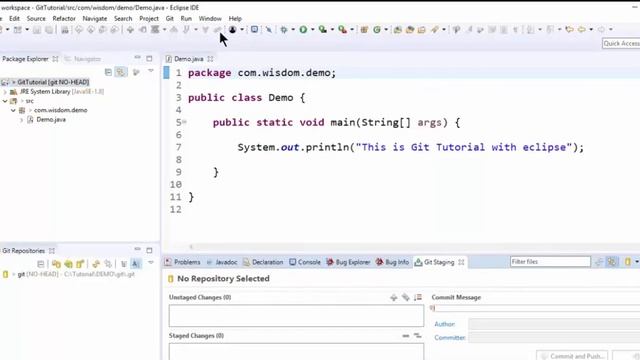
Task: Open the Window menu
Action: (210, 18)
